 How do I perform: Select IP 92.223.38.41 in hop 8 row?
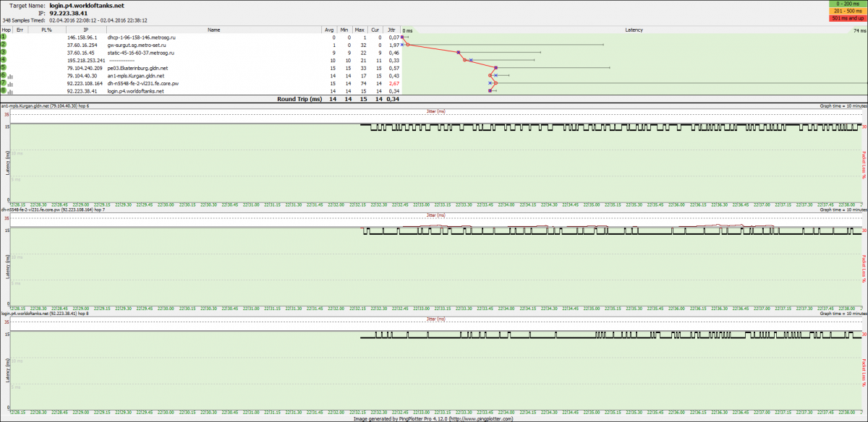pos(82,91)
